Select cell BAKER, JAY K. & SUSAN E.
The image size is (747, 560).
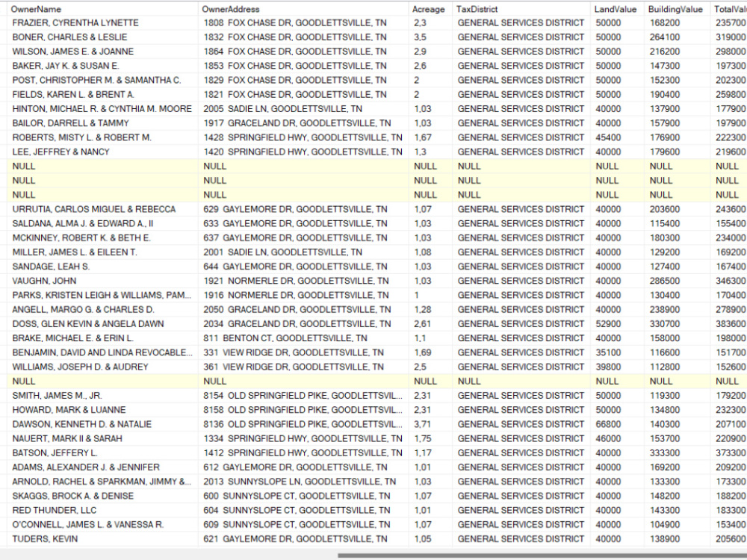(x=102, y=66)
